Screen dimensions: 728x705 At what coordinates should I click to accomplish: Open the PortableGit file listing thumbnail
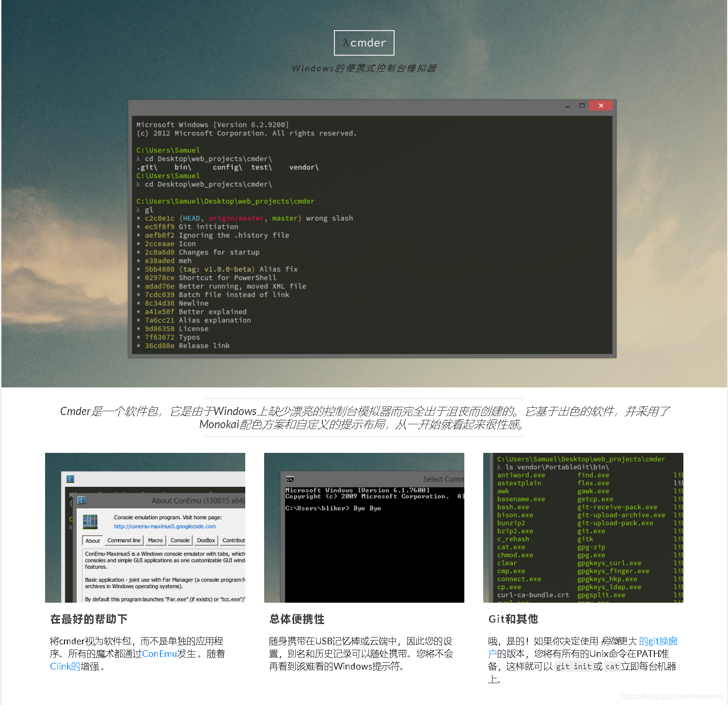pyautogui.click(x=583, y=528)
